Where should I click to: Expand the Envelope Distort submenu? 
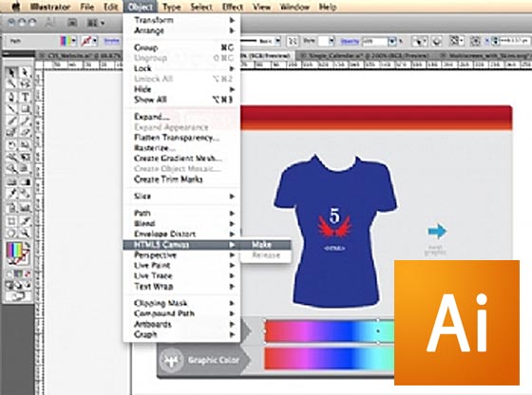181,234
